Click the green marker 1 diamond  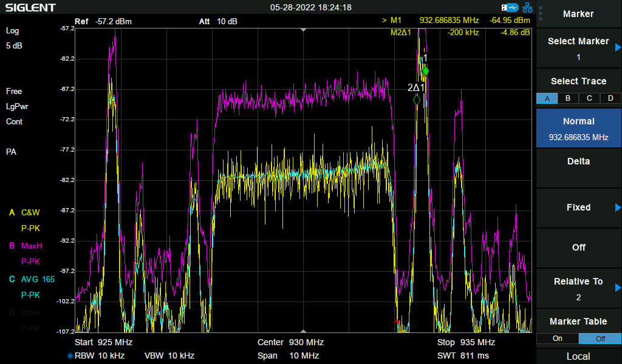(425, 72)
